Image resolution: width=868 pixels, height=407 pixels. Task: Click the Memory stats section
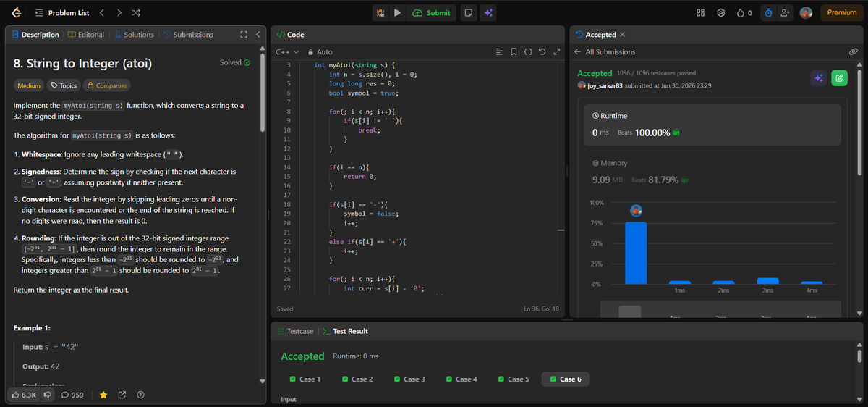(x=712, y=173)
